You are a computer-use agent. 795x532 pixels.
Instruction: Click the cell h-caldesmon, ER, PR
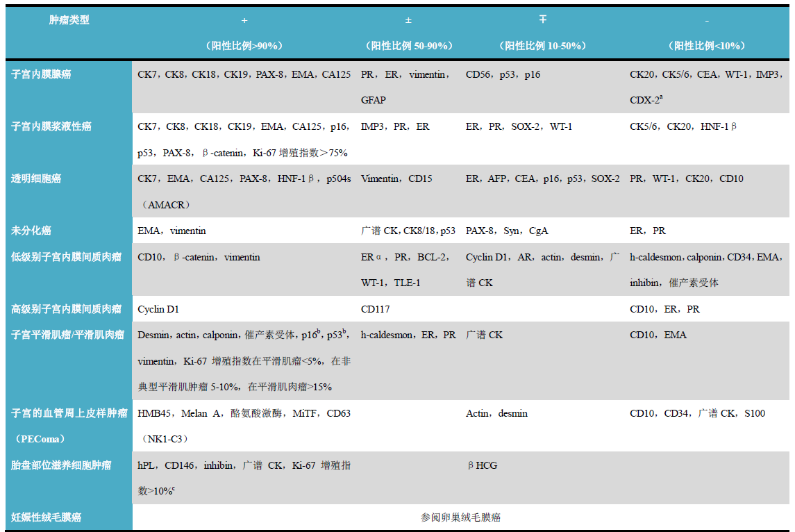[408, 335]
